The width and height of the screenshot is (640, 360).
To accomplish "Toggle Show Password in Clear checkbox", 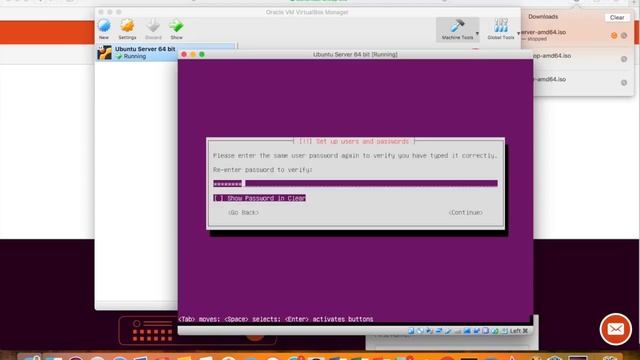I will pos(259,198).
